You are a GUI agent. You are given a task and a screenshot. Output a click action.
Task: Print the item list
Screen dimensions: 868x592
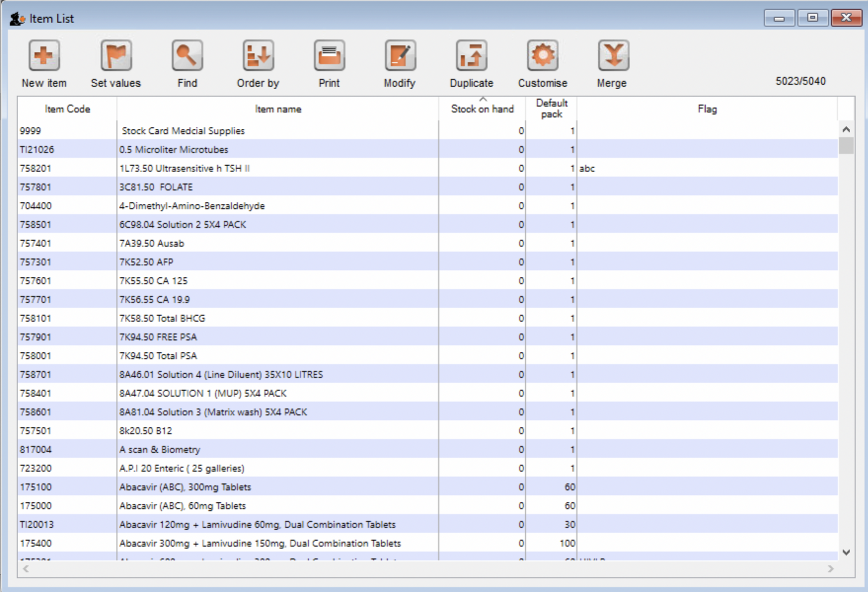[x=329, y=56]
